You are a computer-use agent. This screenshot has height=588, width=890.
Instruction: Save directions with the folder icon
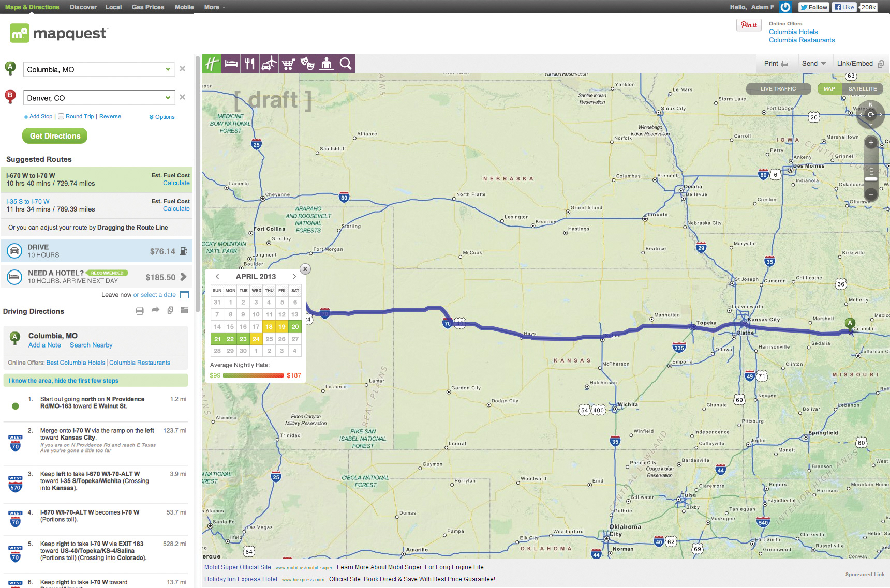(185, 310)
